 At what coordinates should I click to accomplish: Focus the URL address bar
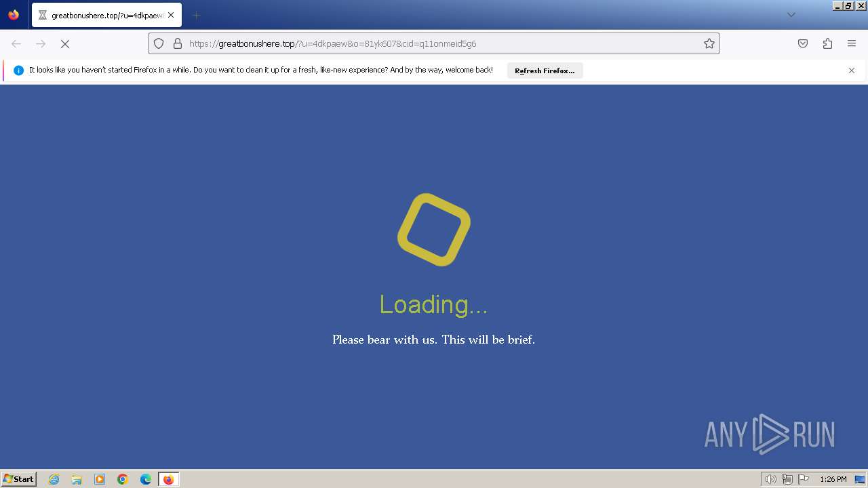434,43
